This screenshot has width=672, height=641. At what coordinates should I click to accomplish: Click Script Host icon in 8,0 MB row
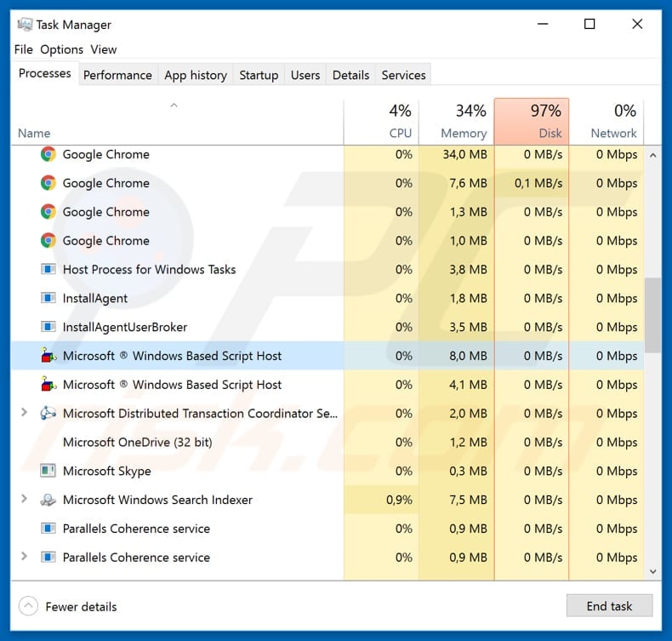48,355
